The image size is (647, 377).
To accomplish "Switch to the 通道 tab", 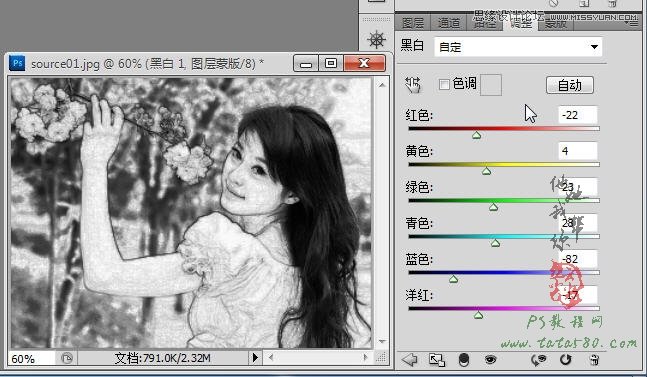I will point(449,22).
